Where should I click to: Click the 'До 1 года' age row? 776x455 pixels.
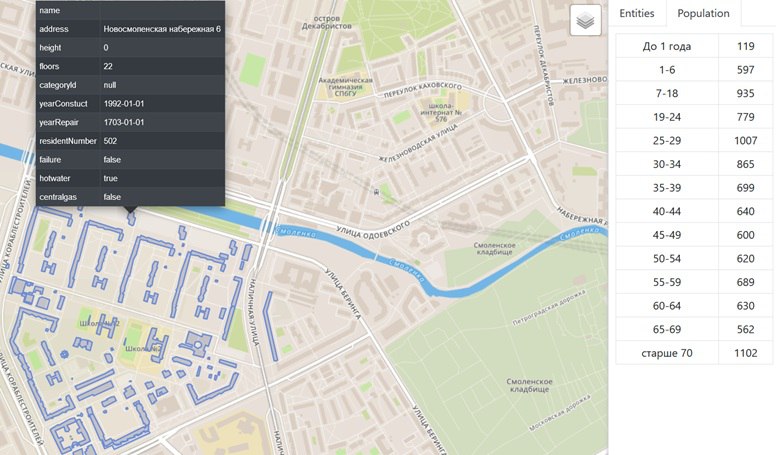point(667,45)
